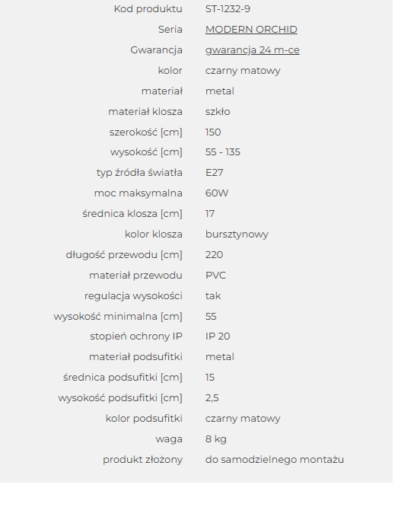Image resolution: width=420 pixels, height=523 pixels.
Task: Click the waga value 8 kg
Action: coord(215,439)
